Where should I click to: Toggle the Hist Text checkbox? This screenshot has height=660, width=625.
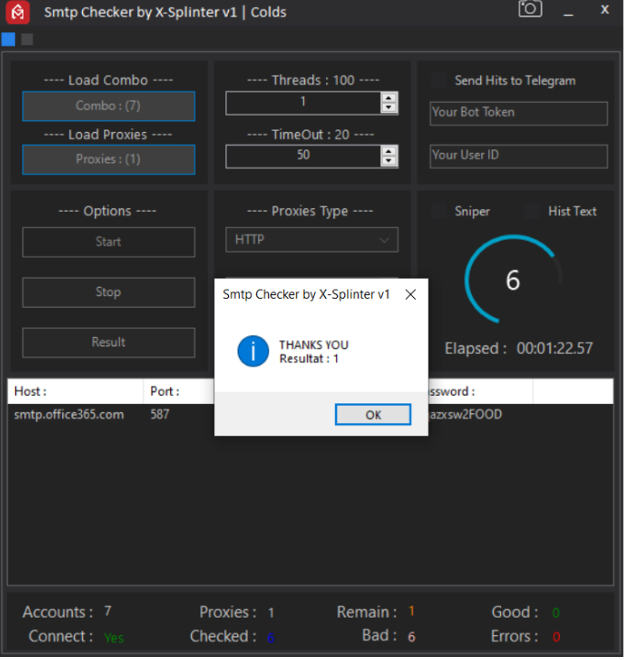[532, 211]
